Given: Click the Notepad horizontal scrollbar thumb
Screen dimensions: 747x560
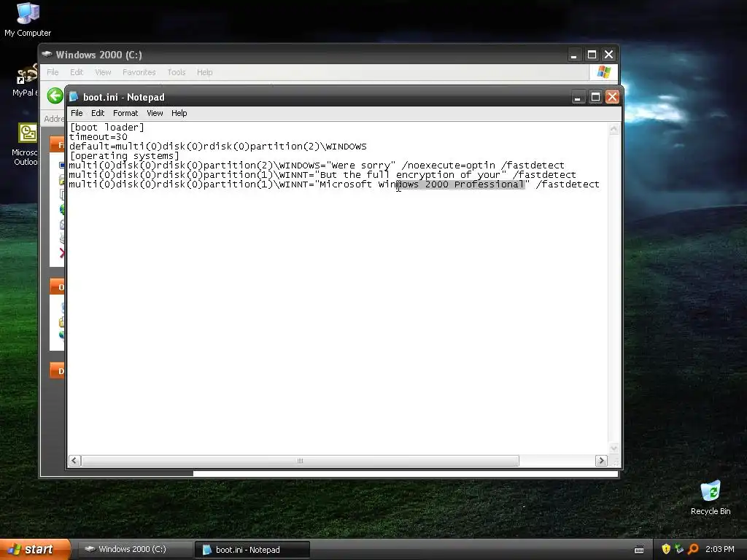Looking at the screenshot, I should [x=300, y=461].
